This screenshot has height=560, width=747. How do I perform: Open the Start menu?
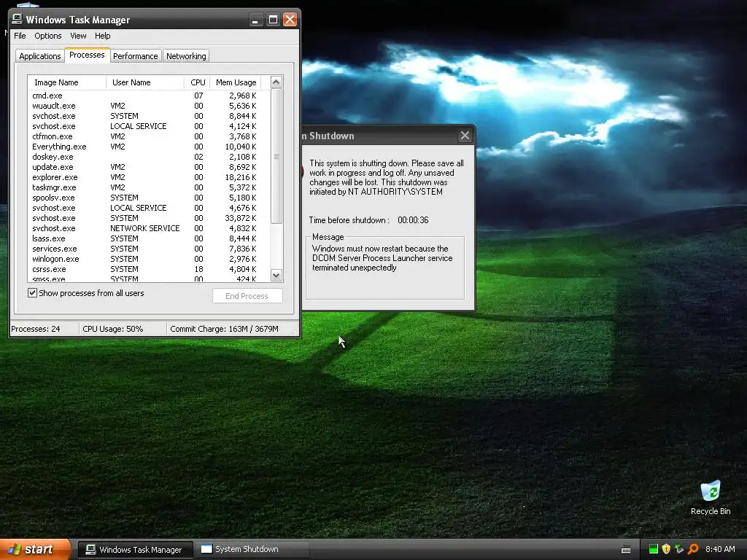click(x=35, y=550)
